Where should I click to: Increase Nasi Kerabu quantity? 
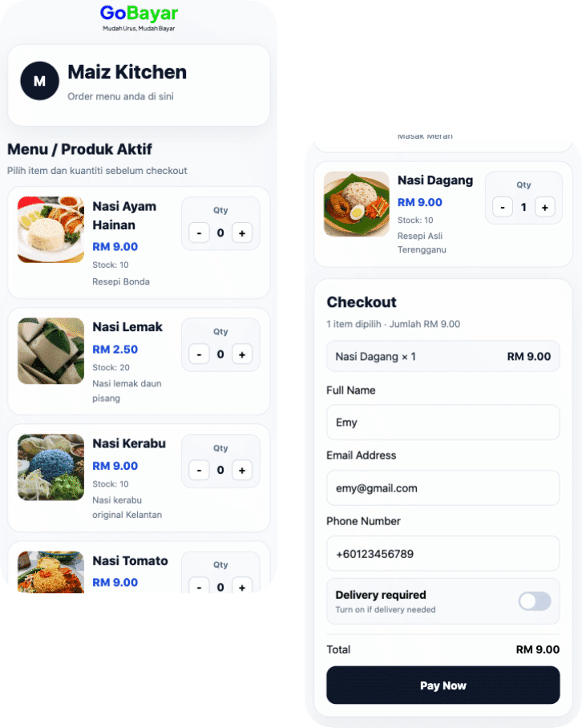coord(242,471)
